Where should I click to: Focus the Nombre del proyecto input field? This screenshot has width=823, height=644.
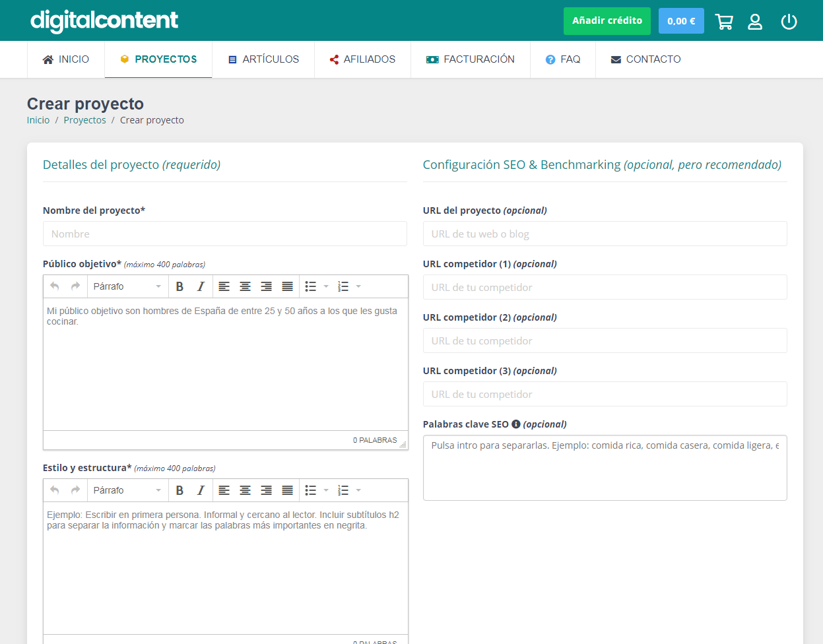pyautogui.click(x=224, y=234)
